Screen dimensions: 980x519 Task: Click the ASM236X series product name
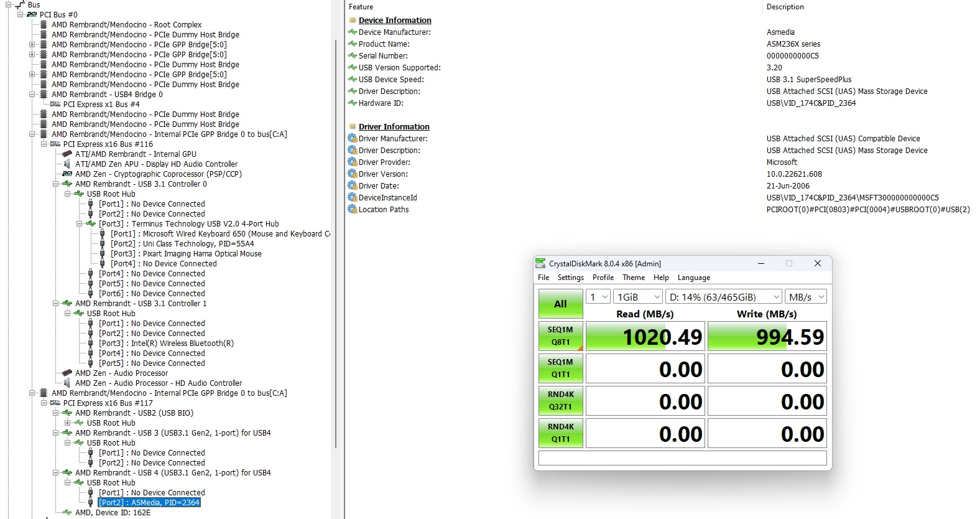point(793,44)
